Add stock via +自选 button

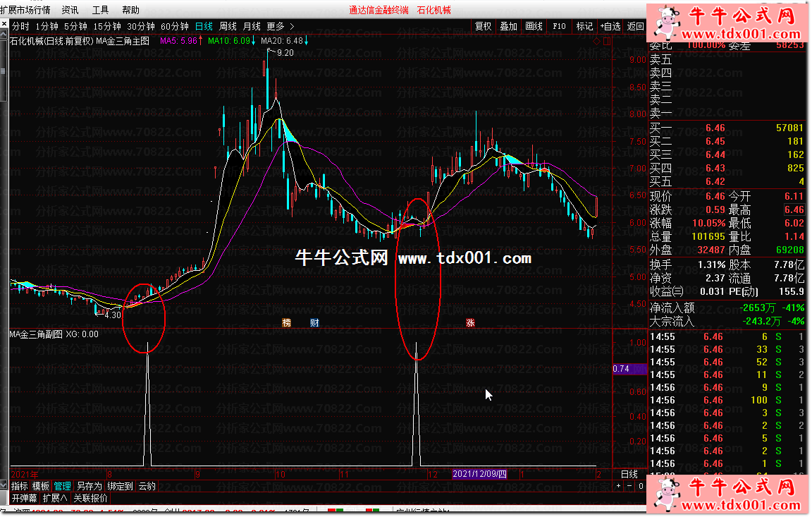point(610,26)
